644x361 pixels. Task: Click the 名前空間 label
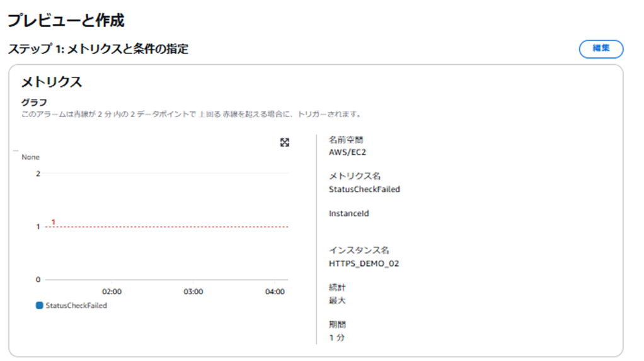tap(346, 140)
